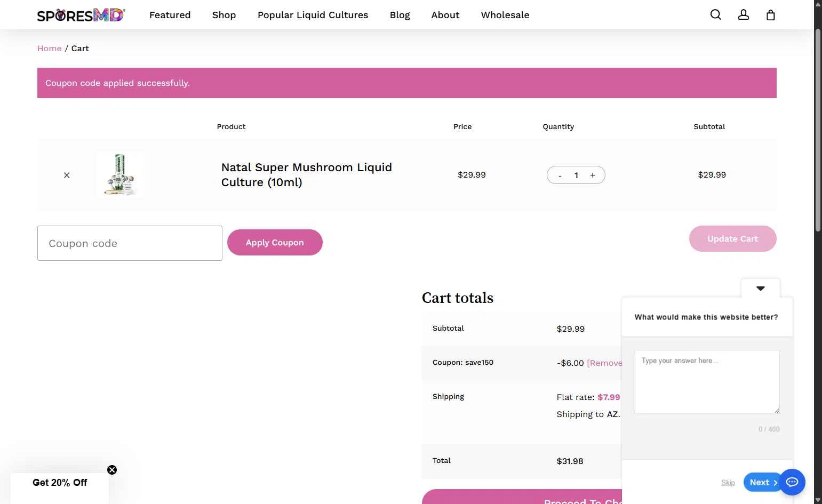Open the shopping bag cart icon
822x504 pixels.
pos(771,15)
